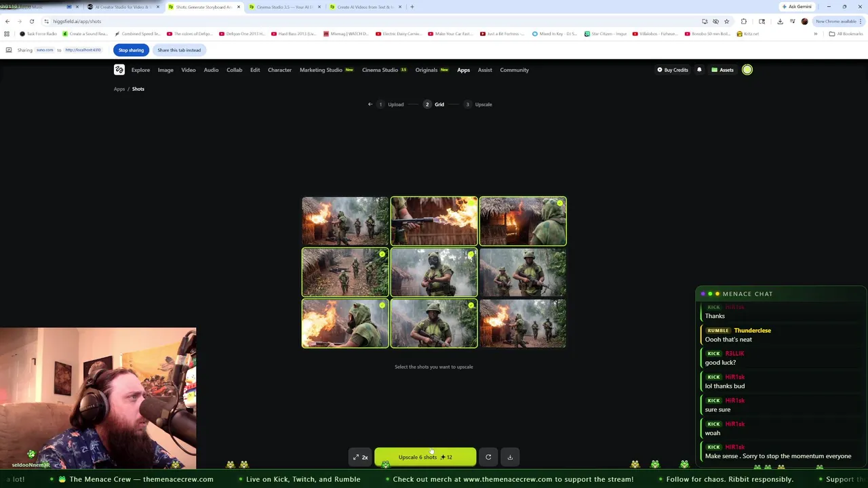Click the browser back arrow
Viewport: 868px width, 488px height.
click(7, 21)
